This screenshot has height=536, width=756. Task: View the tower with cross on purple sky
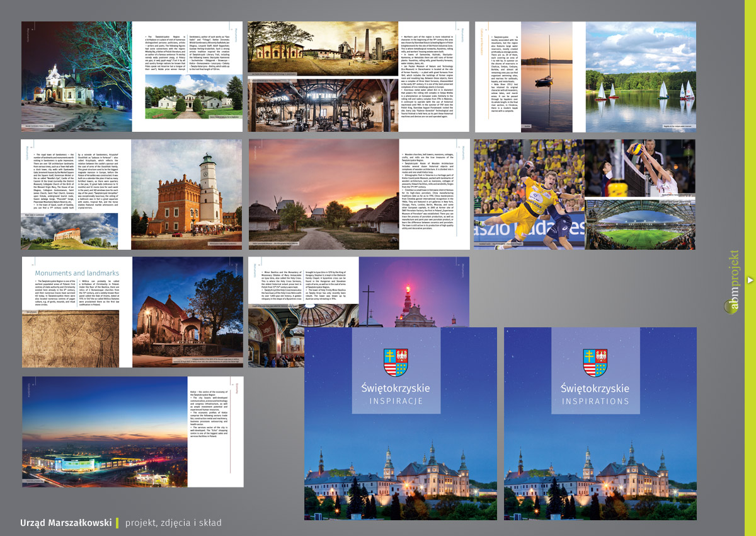413,292
